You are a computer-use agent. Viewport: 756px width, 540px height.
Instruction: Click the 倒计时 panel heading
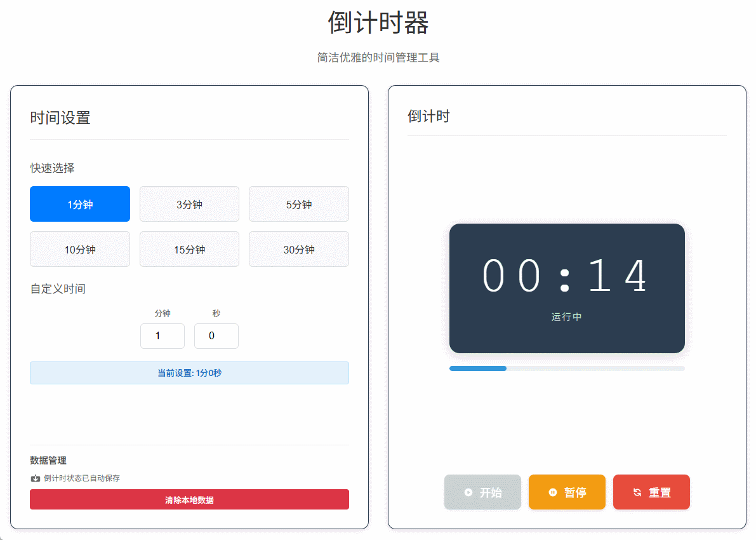click(x=428, y=116)
